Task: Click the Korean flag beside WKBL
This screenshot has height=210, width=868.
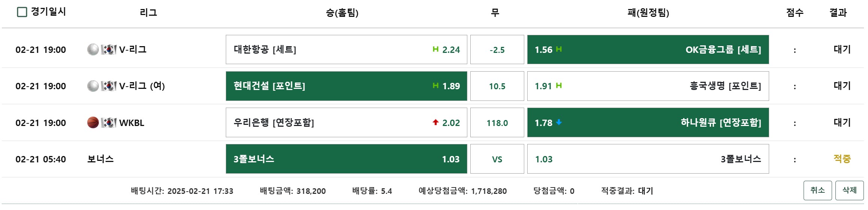Action: pyautogui.click(x=109, y=123)
